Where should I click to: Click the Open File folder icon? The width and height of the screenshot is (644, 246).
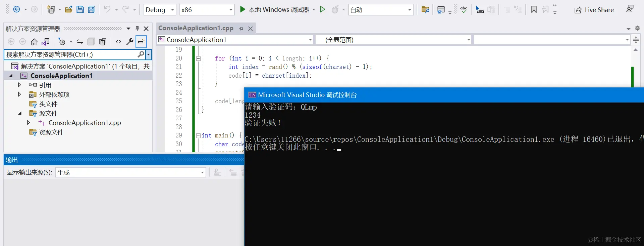point(69,9)
